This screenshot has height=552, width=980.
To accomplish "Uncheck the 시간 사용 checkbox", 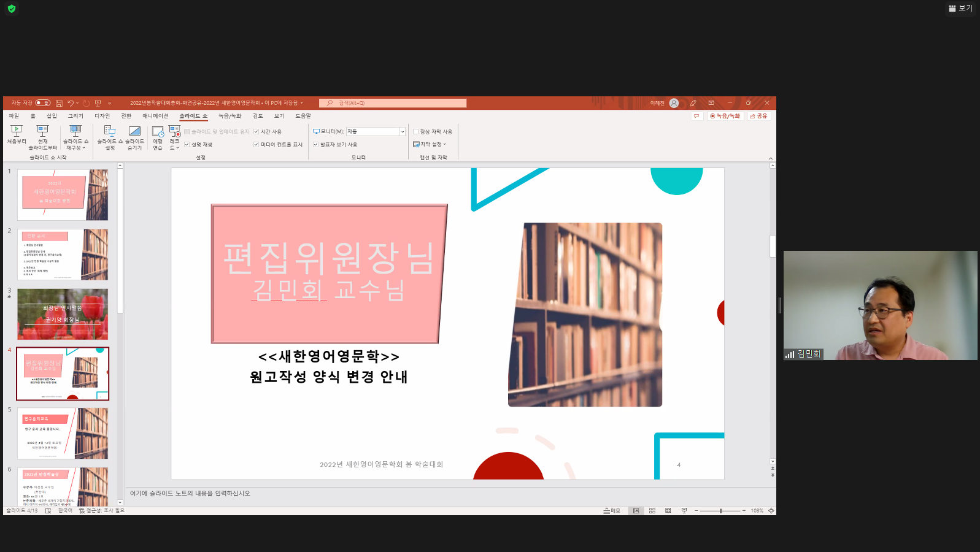I will (257, 132).
